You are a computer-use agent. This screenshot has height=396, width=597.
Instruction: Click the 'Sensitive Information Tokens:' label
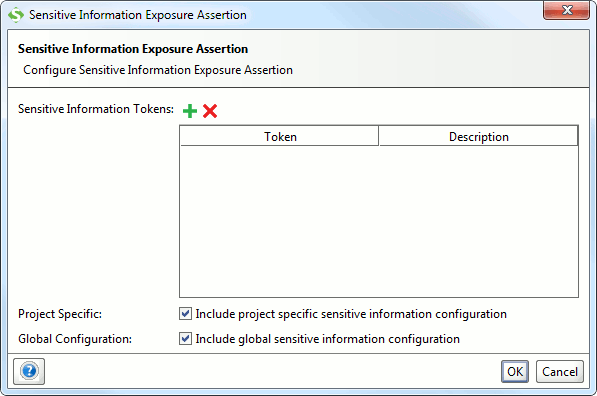pos(96,109)
